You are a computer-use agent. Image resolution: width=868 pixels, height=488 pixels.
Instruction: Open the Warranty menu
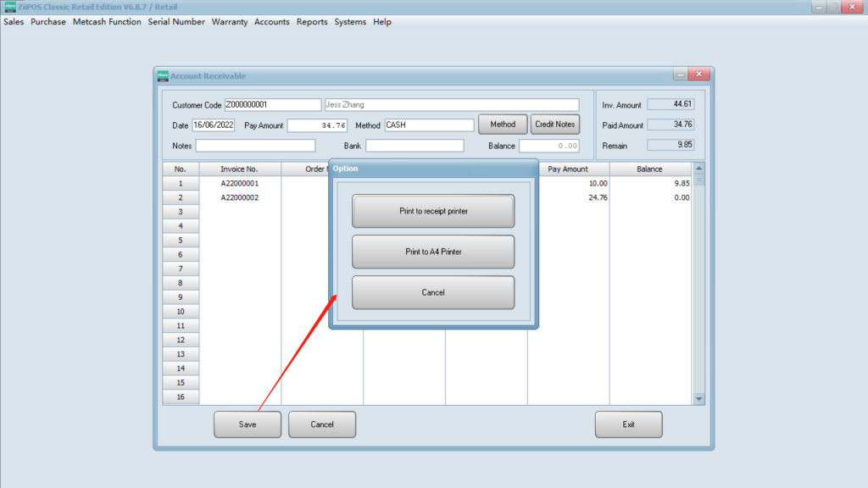click(230, 22)
